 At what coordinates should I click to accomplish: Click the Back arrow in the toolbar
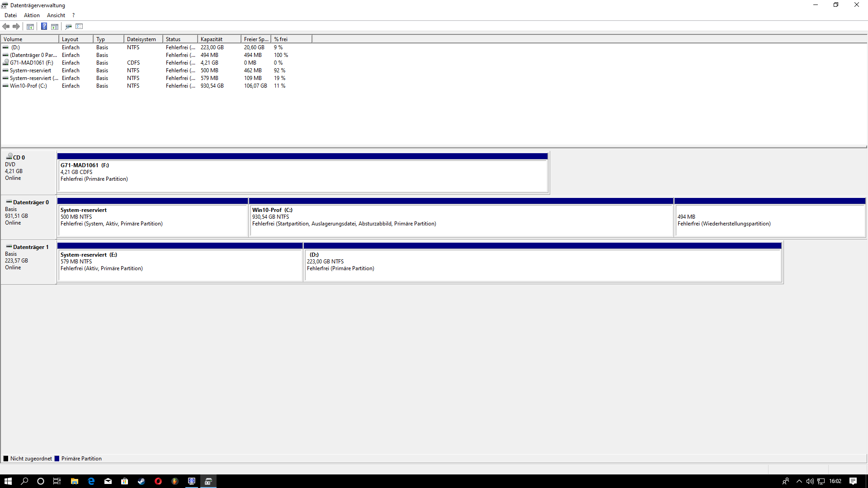tap(6, 26)
